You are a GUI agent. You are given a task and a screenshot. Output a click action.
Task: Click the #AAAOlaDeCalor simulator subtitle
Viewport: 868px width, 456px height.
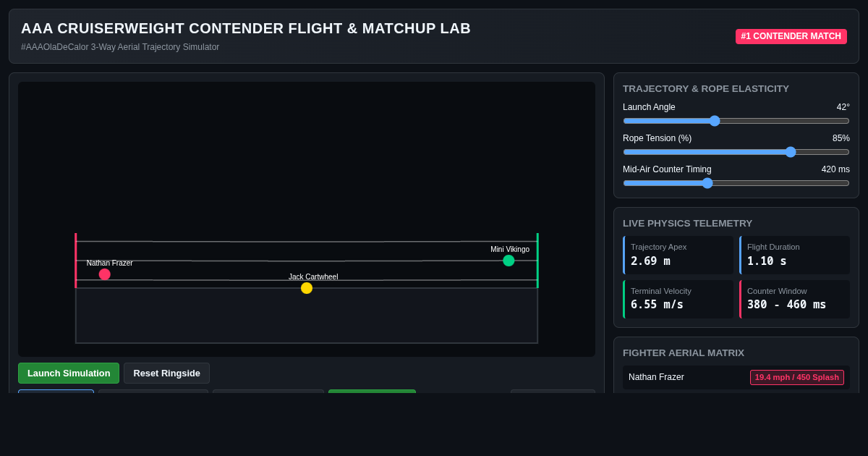120,47
